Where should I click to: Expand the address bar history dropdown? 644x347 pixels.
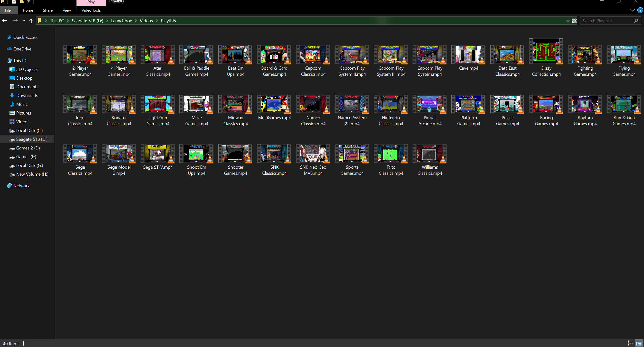pos(568,21)
